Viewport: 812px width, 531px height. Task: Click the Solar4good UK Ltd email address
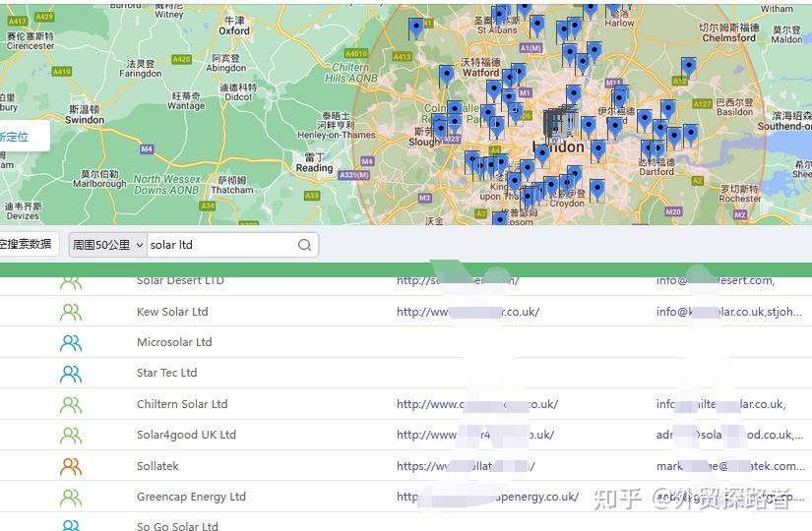[729, 435]
